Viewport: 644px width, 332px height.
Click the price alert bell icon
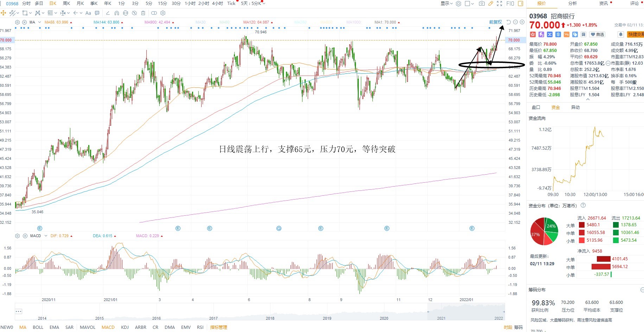pos(621,34)
